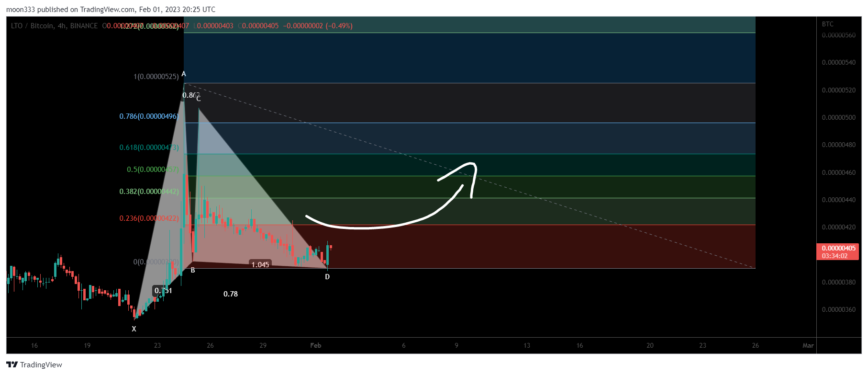Click the -0.49% change value in header

339,26
